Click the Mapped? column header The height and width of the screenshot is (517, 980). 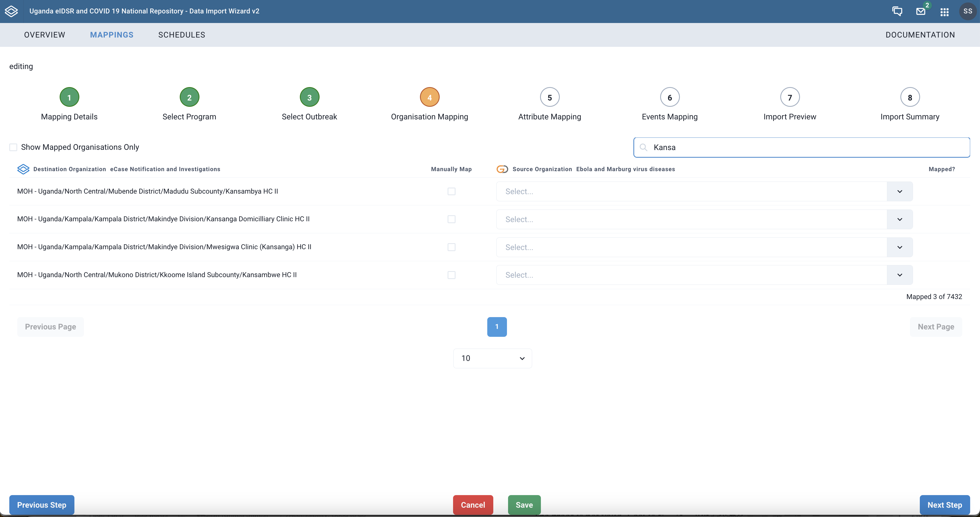tap(942, 169)
